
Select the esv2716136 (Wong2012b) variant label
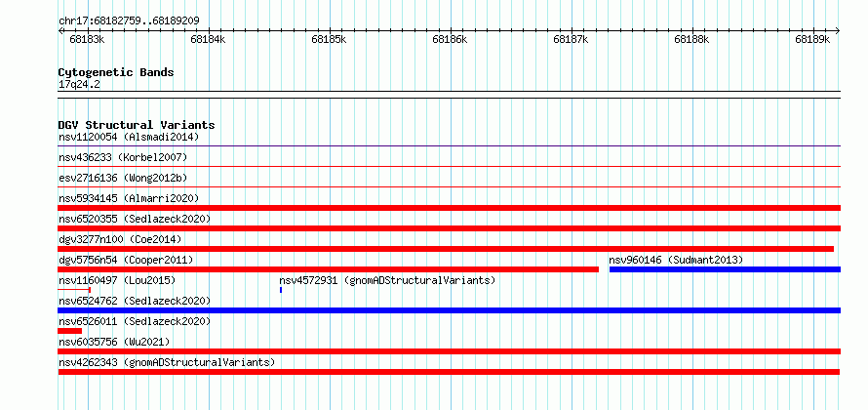pos(123,178)
